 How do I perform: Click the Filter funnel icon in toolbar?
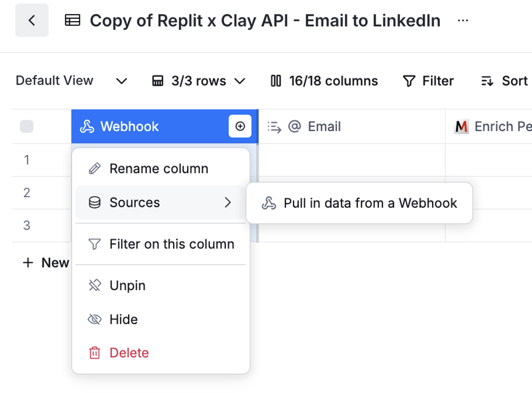[409, 81]
